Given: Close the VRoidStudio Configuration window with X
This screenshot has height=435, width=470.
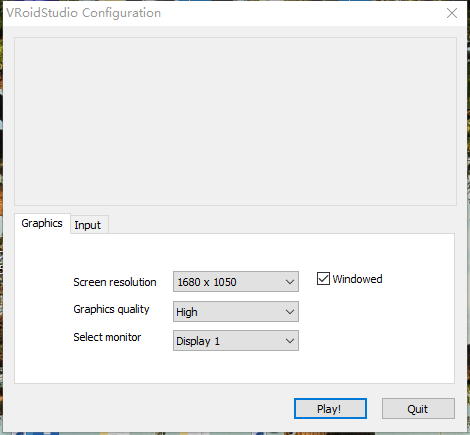Looking at the screenshot, I should (x=452, y=13).
